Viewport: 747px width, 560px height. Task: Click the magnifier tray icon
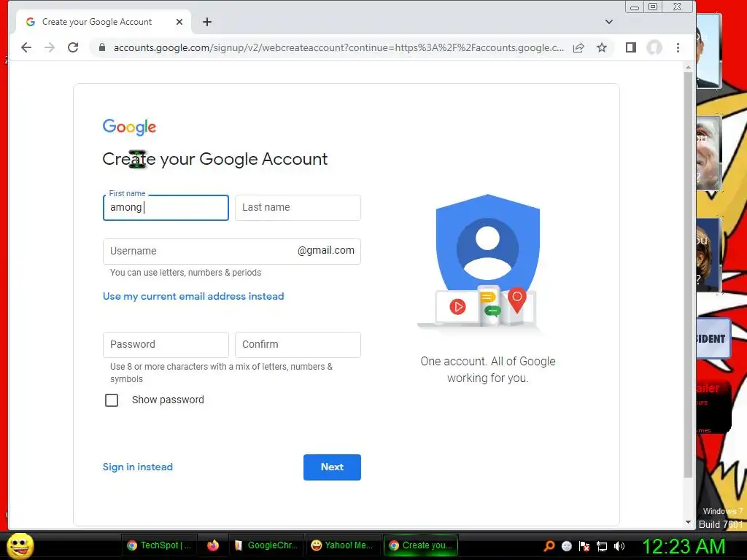[x=549, y=546]
